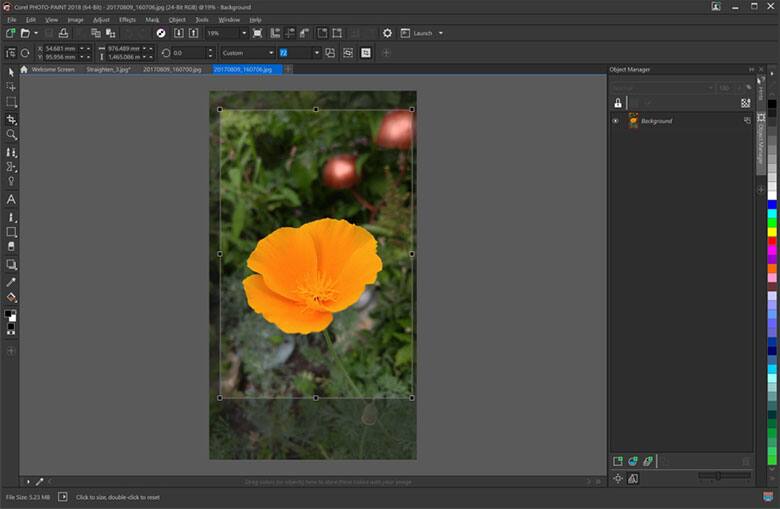This screenshot has width=780, height=509.
Task: Expand the Custom crop size dropdown
Action: (x=270, y=53)
